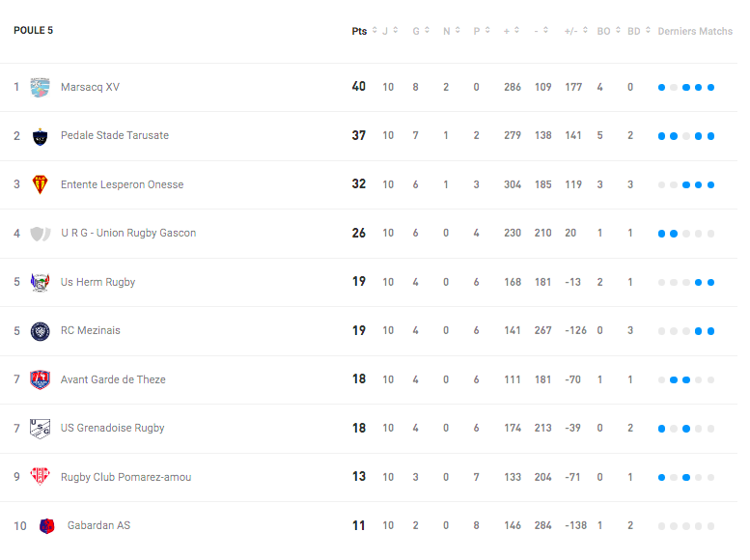
Task: Sort by the G wins column arrows
Action: (427, 30)
